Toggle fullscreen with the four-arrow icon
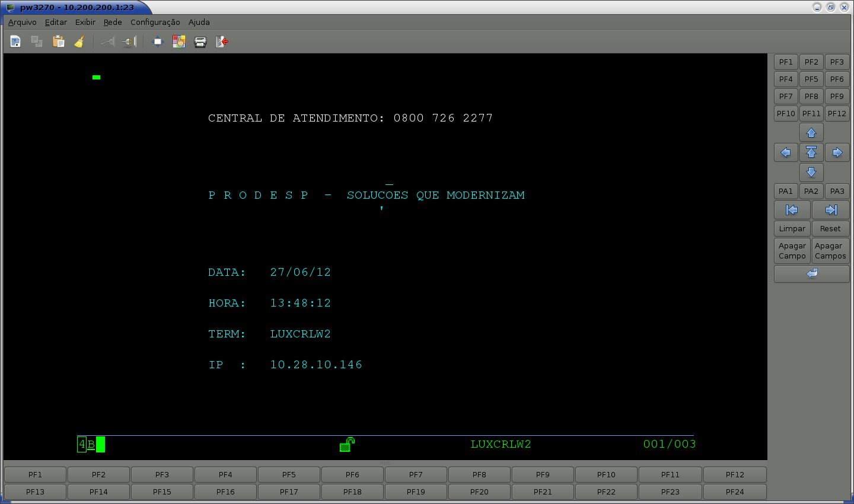The width and height of the screenshot is (854, 504). pos(157,42)
